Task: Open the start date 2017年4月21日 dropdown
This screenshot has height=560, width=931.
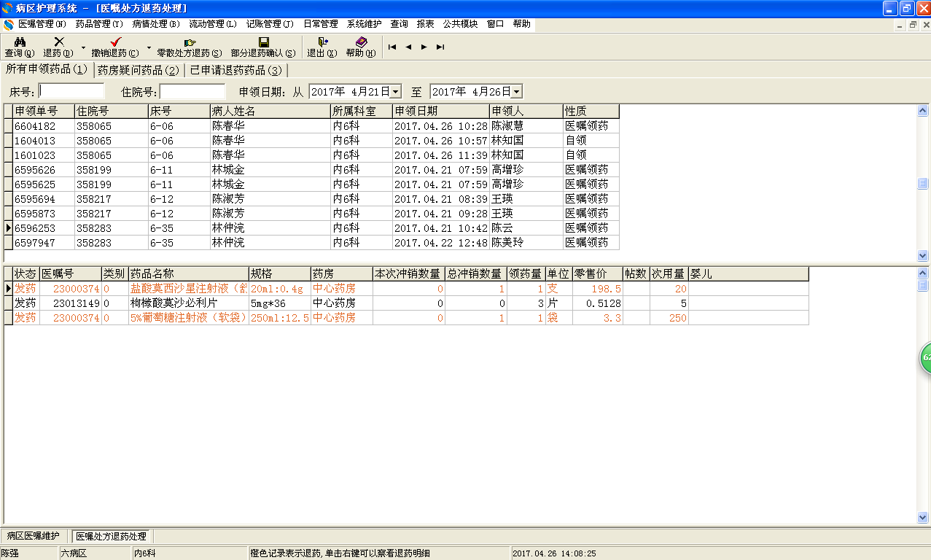Action: 395,92
